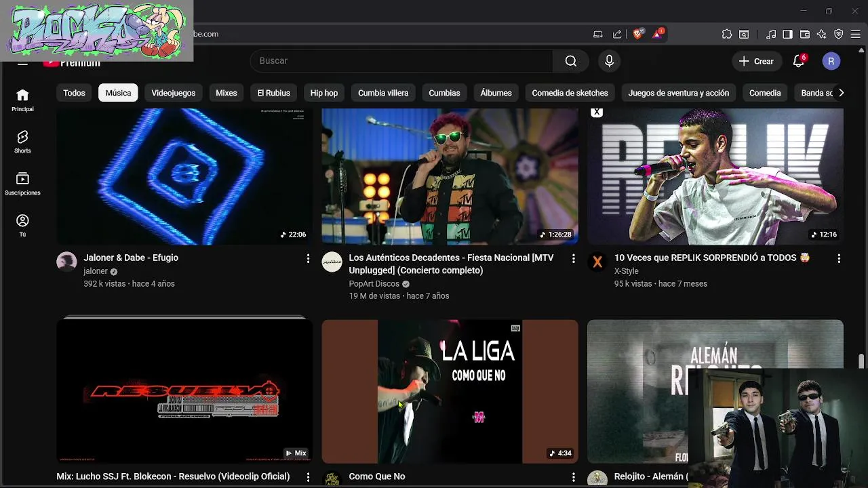Open the browser extensions puzzle icon
Image resolution: width=868 pixels, height=488 pixels.
click(x=727, y=34)
